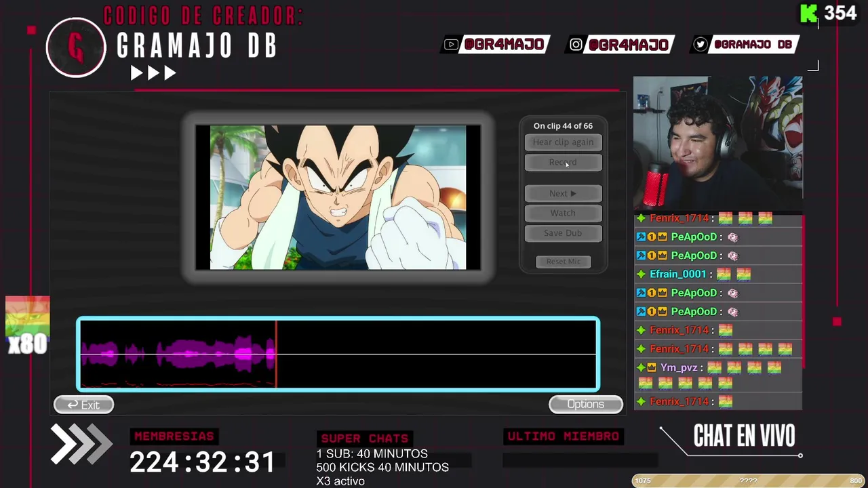Click the Twitter bird icon
The image size is (868, 488).
[x=701, y=45]
